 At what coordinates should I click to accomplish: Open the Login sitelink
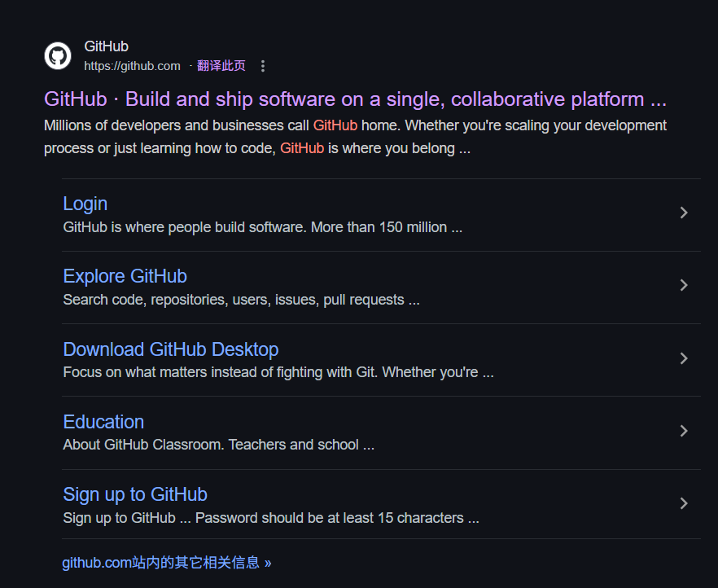pyautogui.click(x=85, y=204)
